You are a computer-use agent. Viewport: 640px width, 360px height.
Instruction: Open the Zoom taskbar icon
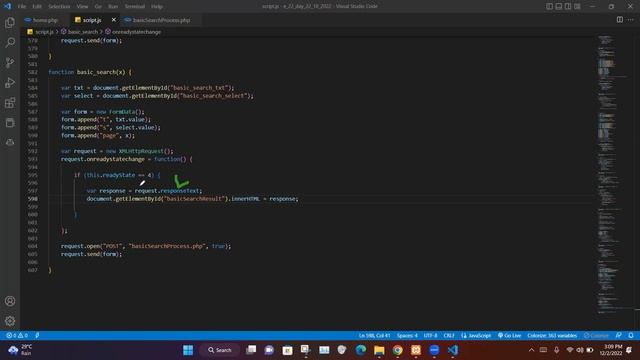click(434, 350)
